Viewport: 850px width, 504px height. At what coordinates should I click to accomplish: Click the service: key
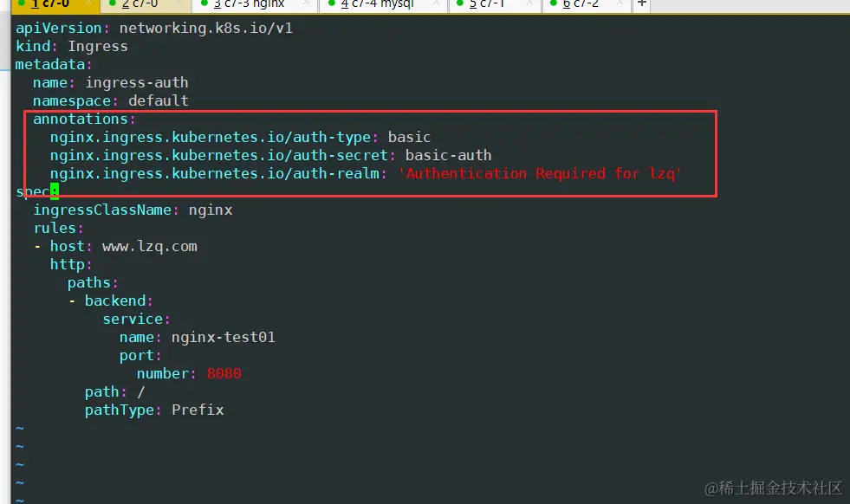[136, 320]
